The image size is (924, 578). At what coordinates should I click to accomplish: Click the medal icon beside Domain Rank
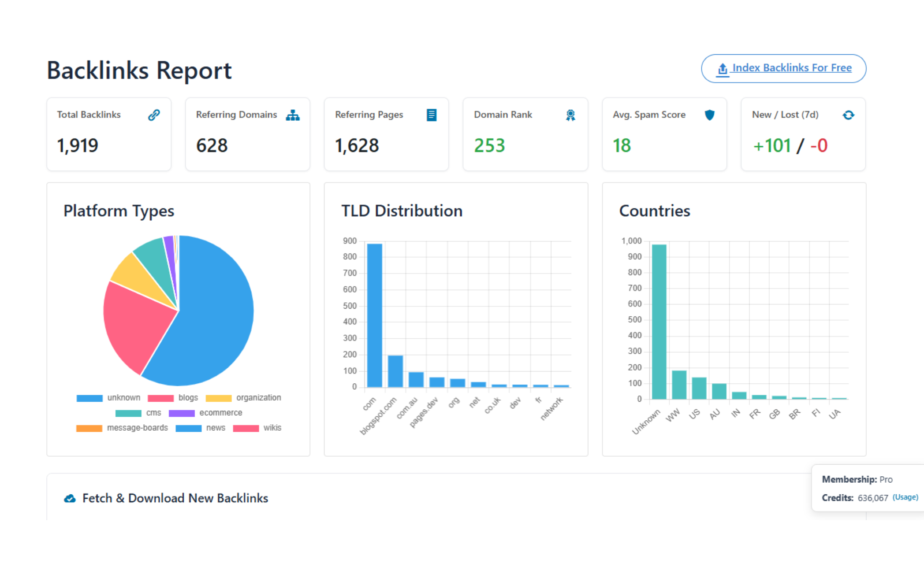pos(570,114)
